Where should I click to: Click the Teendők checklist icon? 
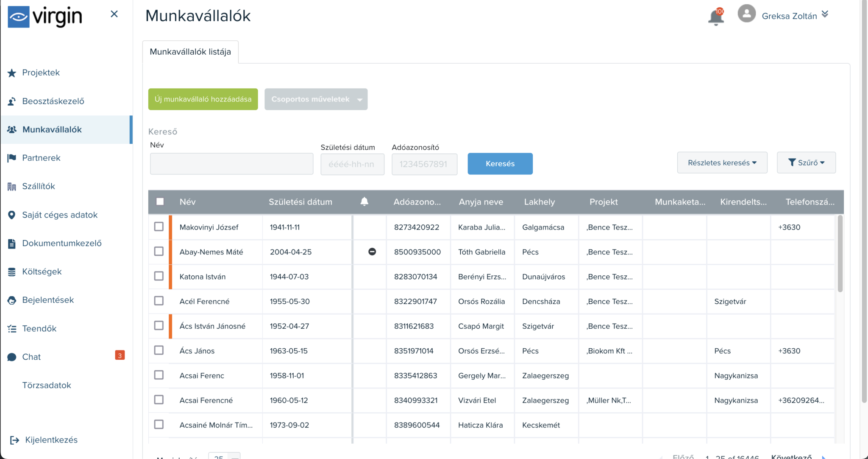pos(12,329)
